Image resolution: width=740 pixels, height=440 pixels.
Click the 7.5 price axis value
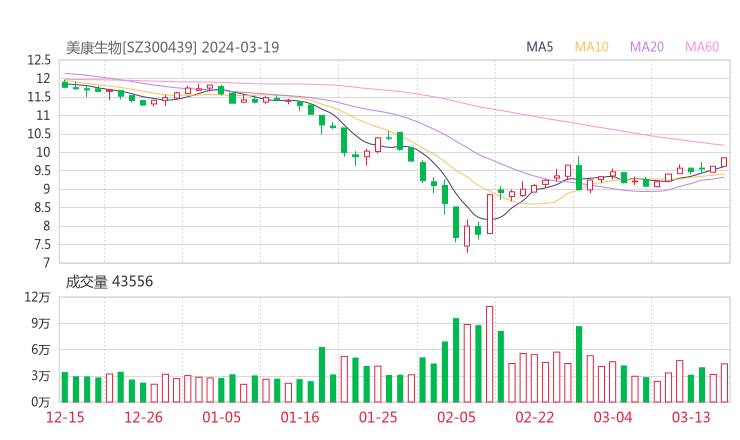tap(42, 244)
